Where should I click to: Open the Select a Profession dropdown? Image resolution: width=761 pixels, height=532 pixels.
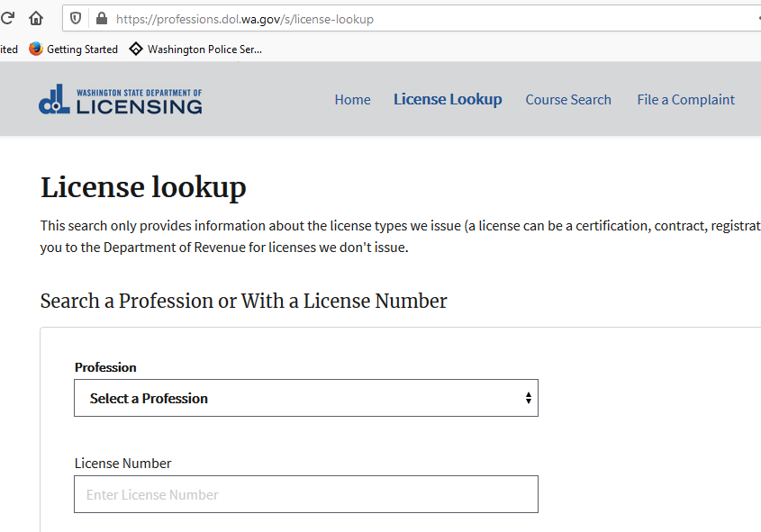(305, 398)
